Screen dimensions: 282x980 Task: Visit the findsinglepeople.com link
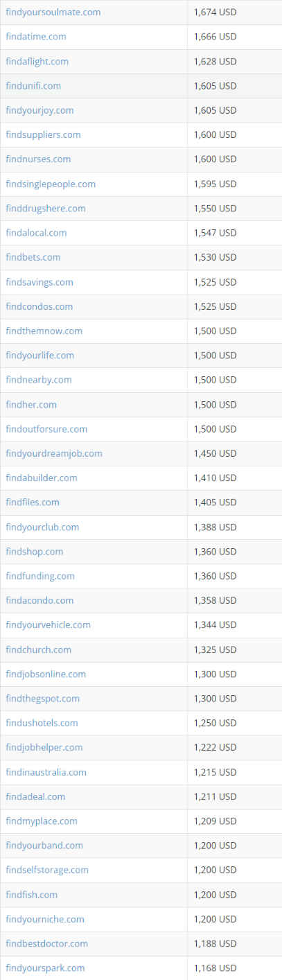51,184
